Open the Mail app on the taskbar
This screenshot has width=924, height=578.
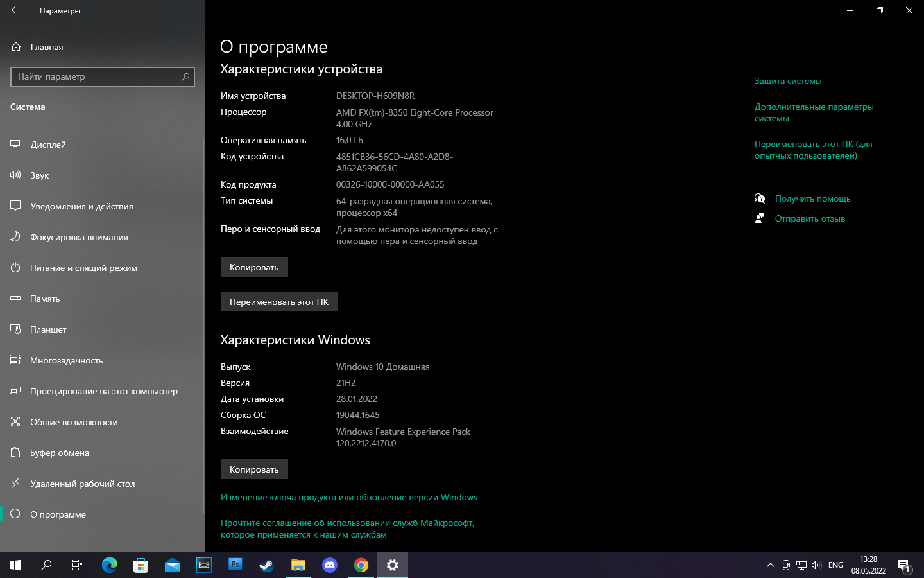172,565
